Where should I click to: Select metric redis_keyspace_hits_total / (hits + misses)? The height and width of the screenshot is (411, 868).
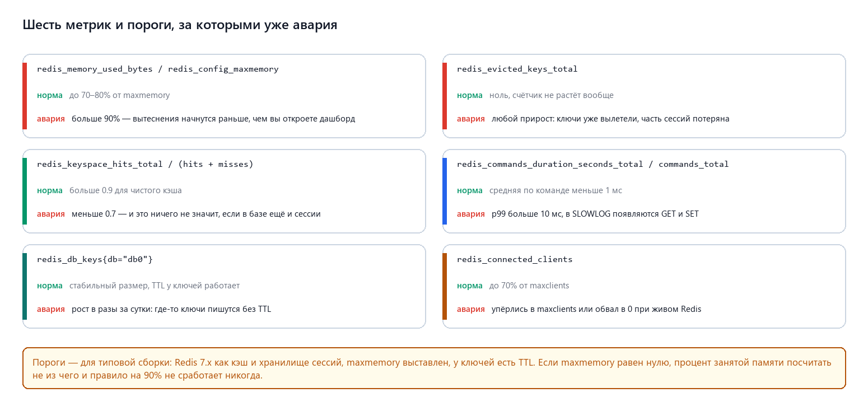pos(145,164)
